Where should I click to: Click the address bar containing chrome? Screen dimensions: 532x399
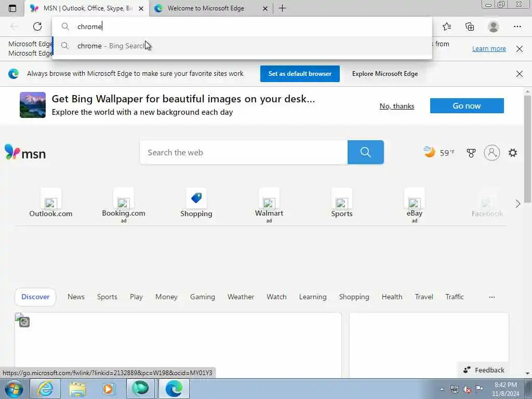click(242, 26)
